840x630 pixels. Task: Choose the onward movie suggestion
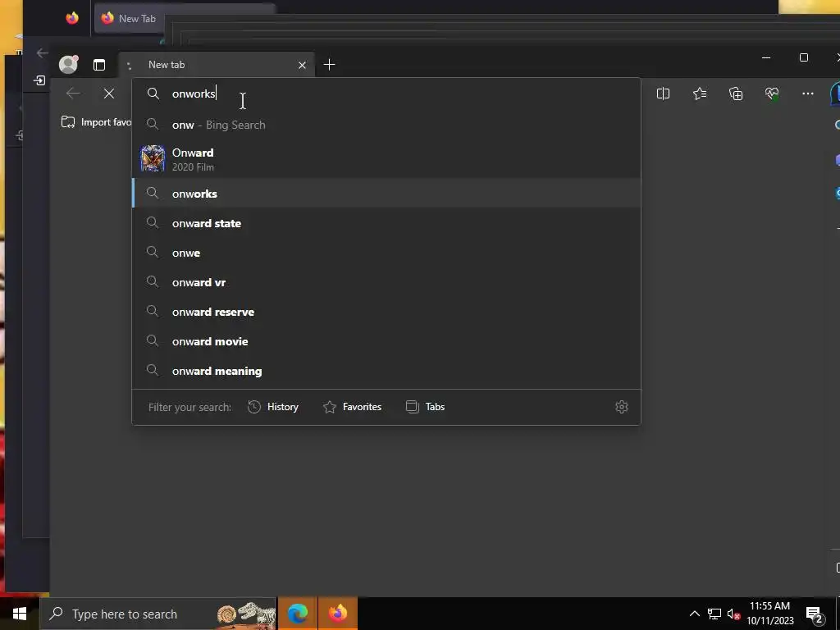[x=386, y=341]
